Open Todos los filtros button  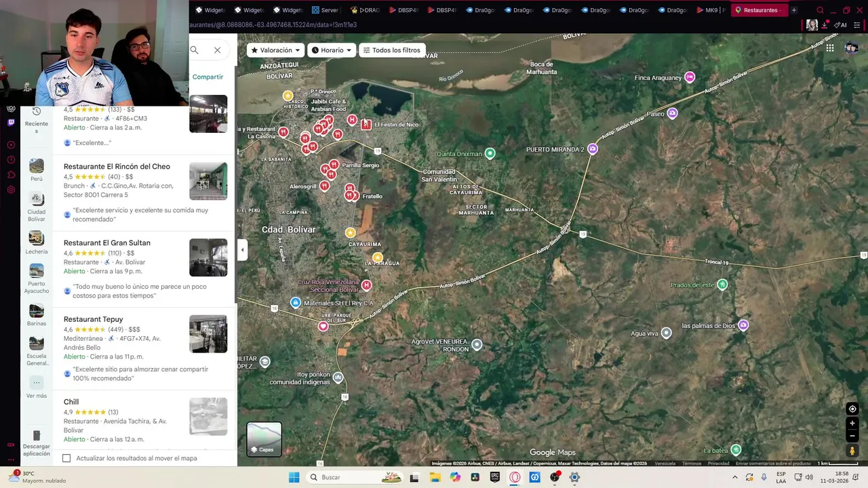(x=392, y=50)
